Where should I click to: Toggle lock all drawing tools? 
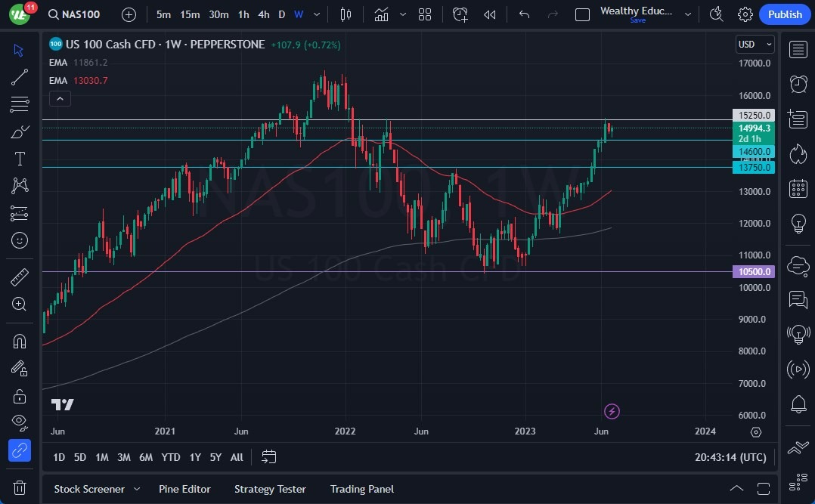20,395
